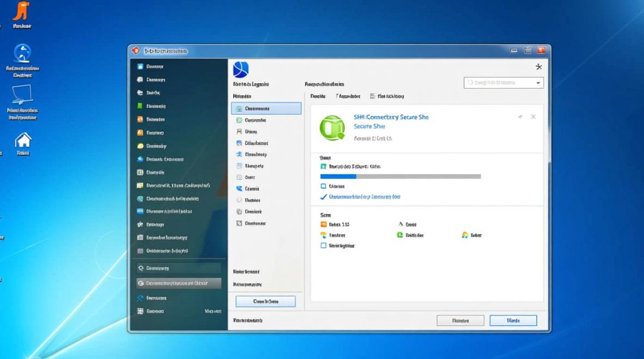Dismiss the Secure Shell card with its X icon
The image size is (644, 359).
click(x=533, y=117)
